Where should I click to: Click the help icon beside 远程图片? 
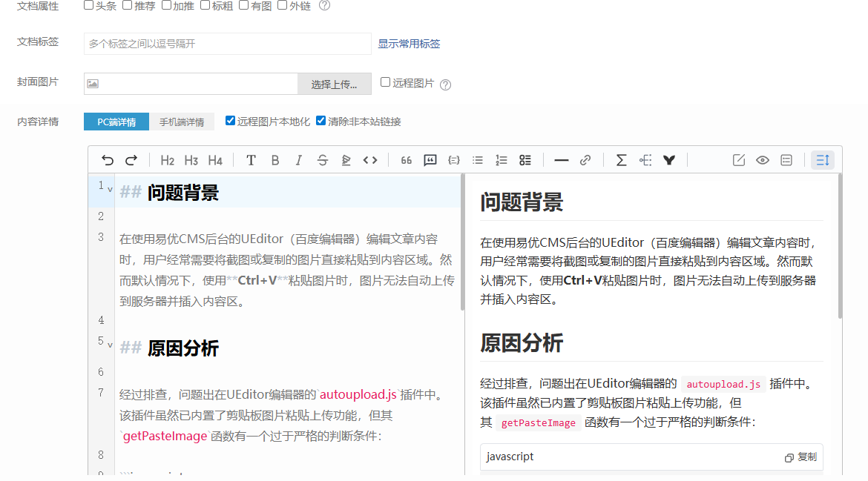(x=446, y=84)
